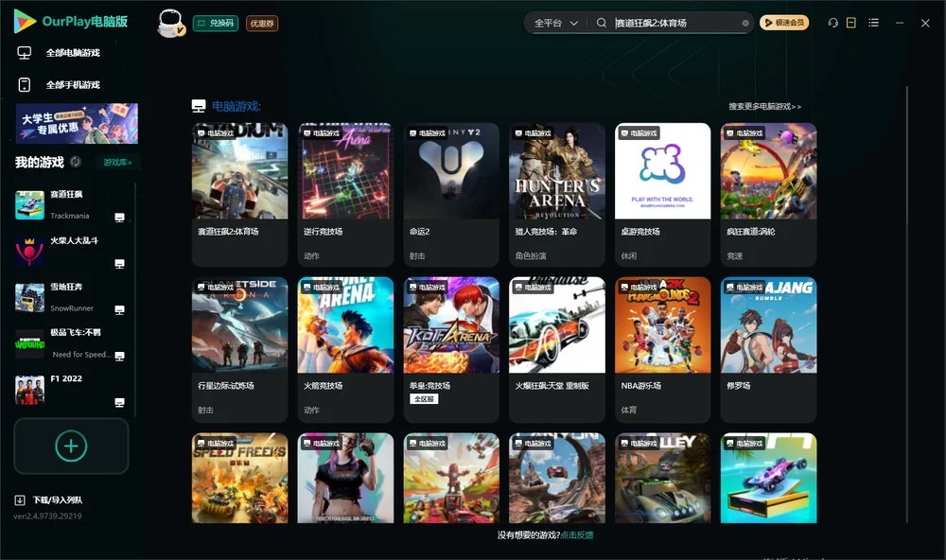Click the 点击反馈 link
Screen dimensions: 946x560
577,535
